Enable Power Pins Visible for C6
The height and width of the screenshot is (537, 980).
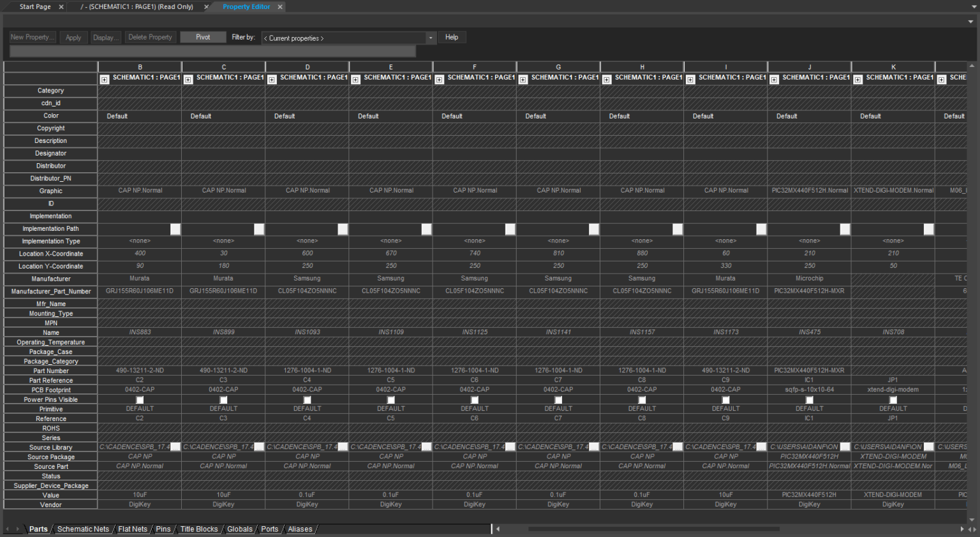point(475,400)
